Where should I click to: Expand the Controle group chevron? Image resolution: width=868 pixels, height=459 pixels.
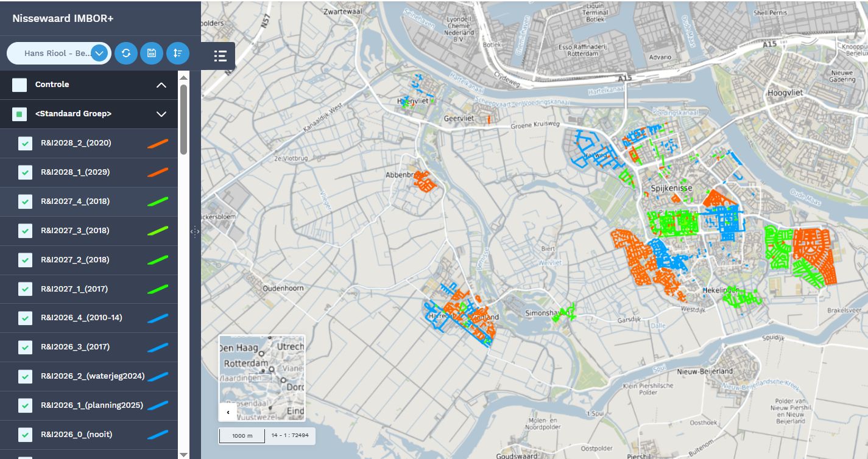161,85
